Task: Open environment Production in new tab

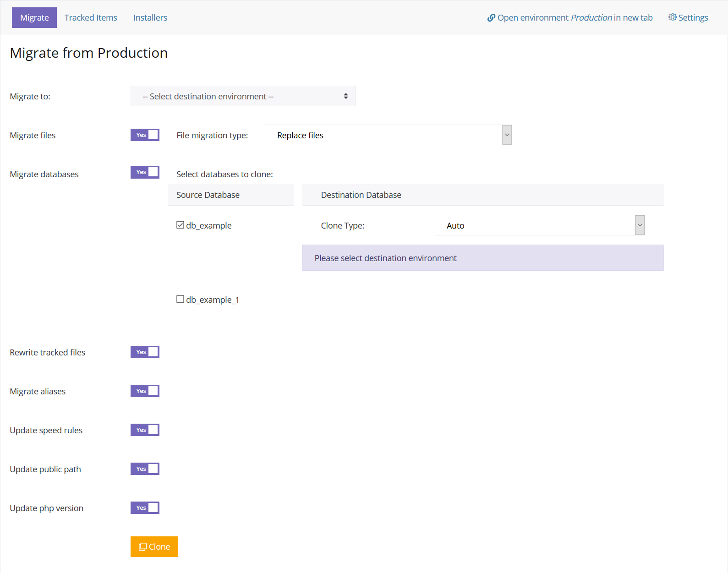Action: [x=575, y=18]
